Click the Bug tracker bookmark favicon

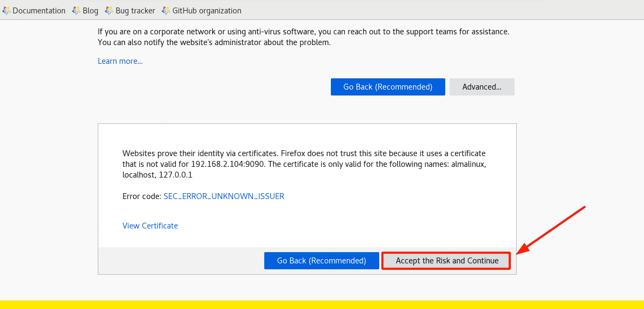[109, 11]
